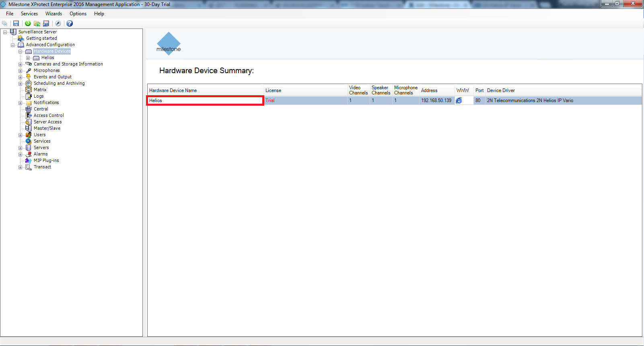
Task: Click the Matrix node icon in tree
Action: coord(29,90)
